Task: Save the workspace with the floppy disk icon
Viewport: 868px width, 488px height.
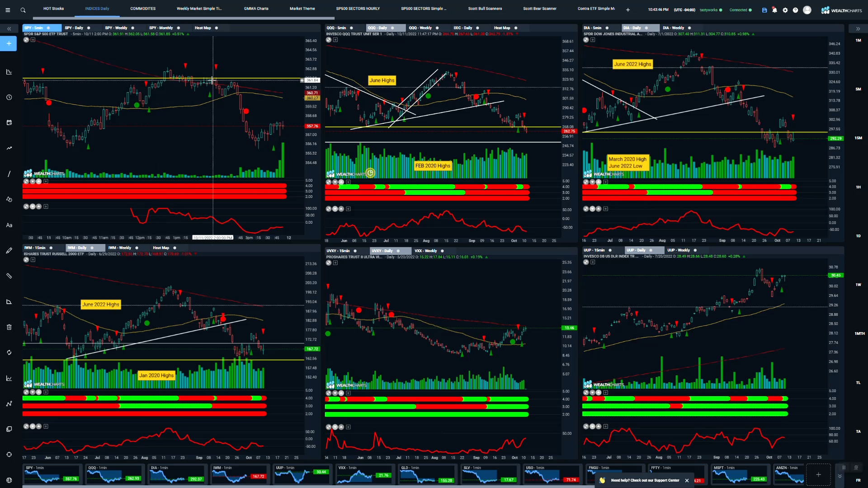Action: (764, 10)
